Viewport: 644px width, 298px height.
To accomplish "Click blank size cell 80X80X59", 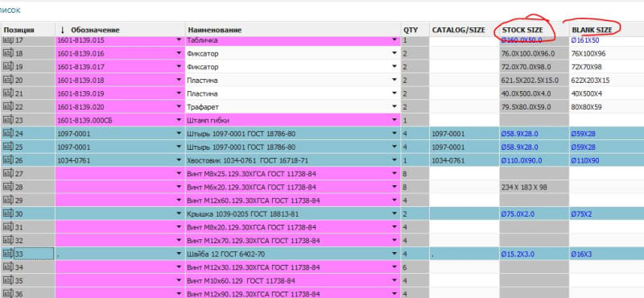I will click(607, 107).
